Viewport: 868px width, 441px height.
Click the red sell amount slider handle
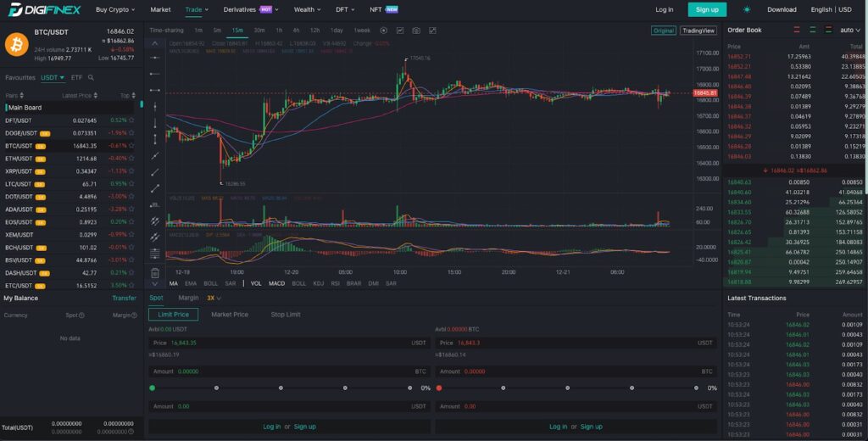(x=439, y=388)
